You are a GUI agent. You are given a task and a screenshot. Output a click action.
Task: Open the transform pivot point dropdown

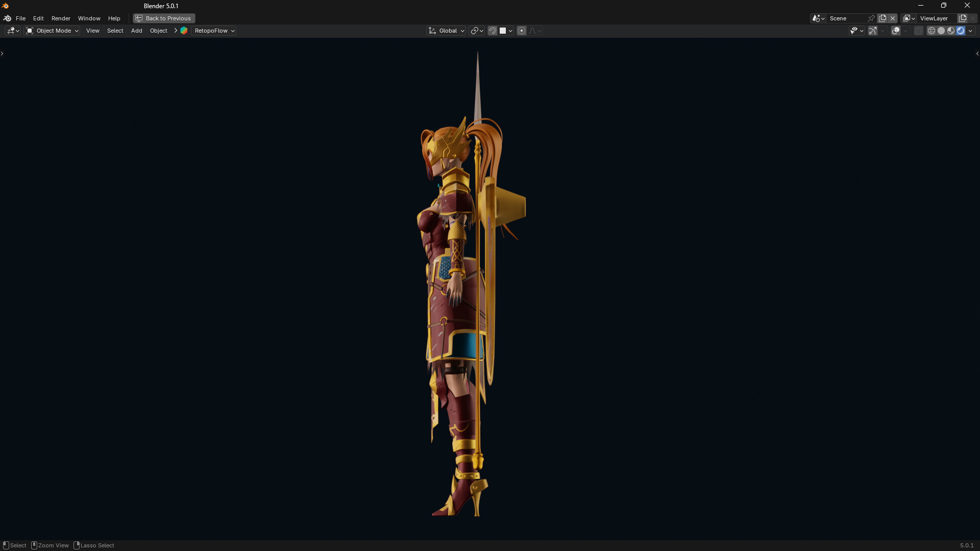click(x=477, y=31)
